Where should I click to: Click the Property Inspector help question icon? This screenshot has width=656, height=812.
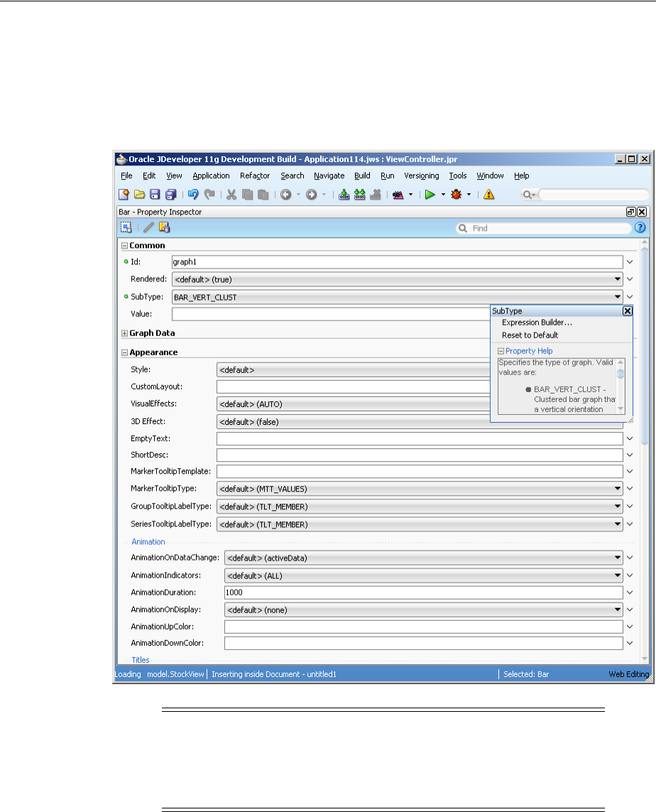640,227
